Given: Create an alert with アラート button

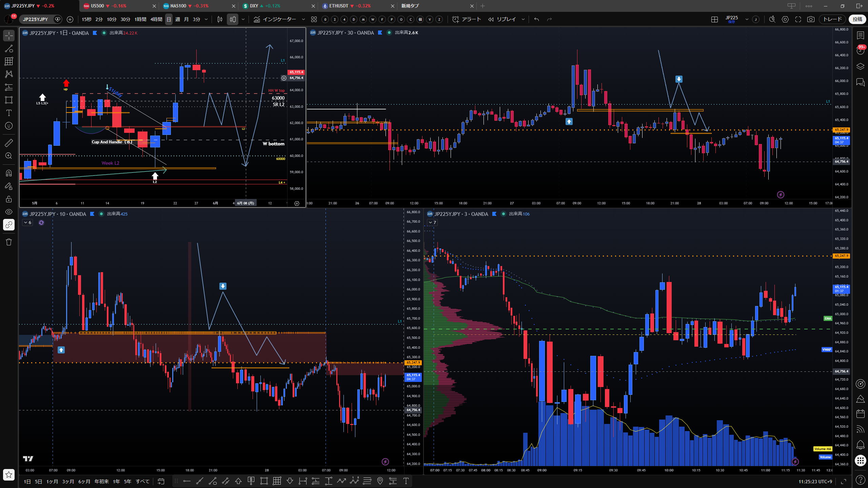Looking at the screenshot, I should [467, 19].
